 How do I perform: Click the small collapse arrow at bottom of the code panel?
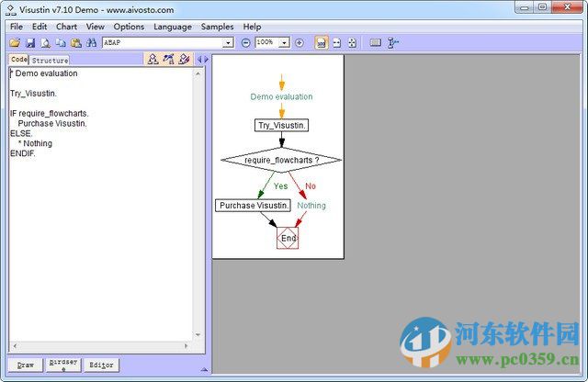click(x=204, y=370)
